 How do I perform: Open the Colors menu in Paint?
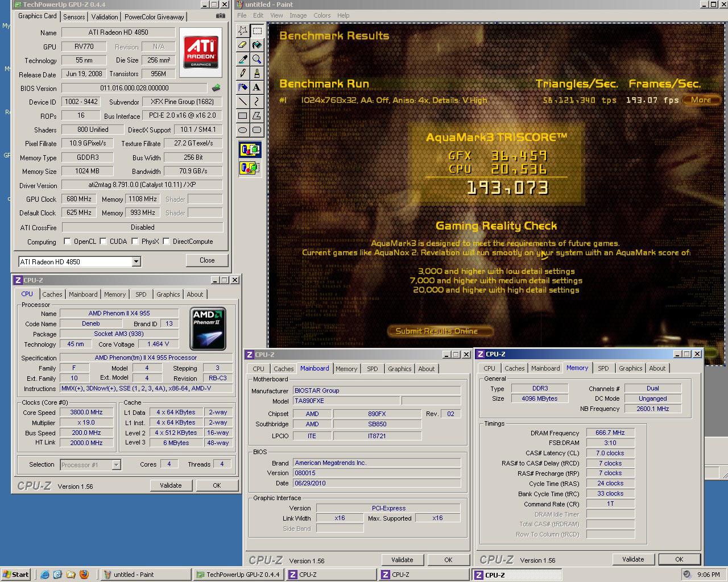click(x=322, y=15)
